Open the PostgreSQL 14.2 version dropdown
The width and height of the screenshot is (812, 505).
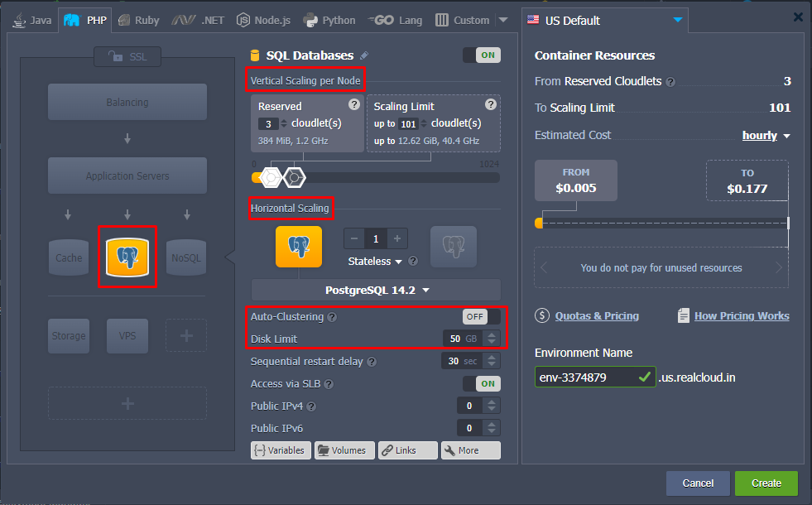[377, 290]
